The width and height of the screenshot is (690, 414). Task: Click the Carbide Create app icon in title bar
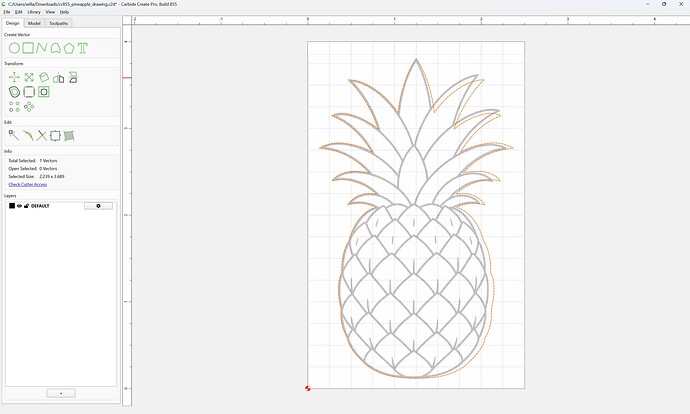click(x=4, y=4)
